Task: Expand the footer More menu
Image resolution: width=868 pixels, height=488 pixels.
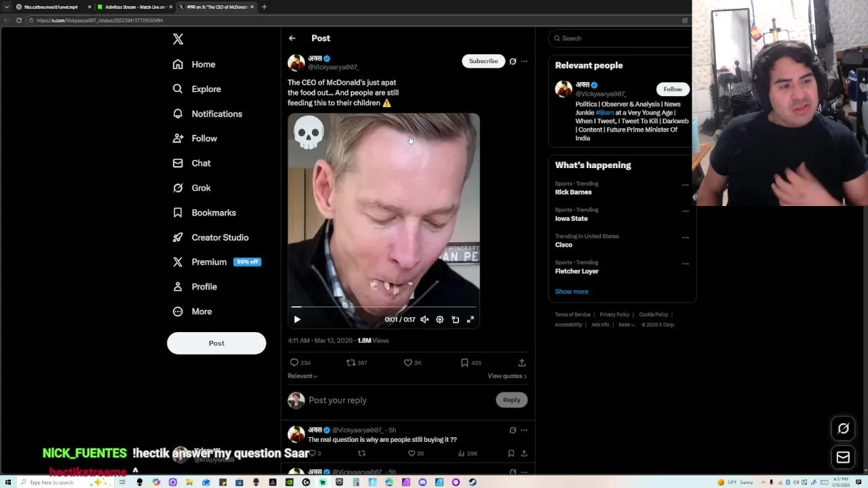Action: [627, 325]
